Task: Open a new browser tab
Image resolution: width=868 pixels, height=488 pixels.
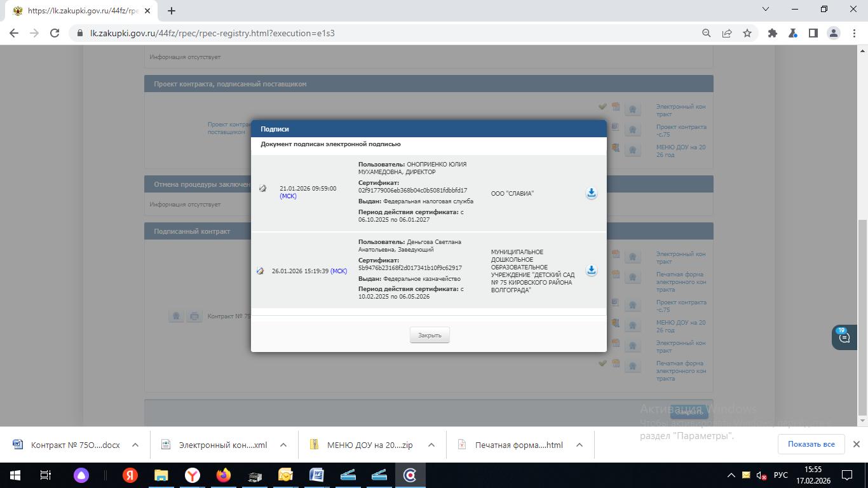Action: pos(172,10)
